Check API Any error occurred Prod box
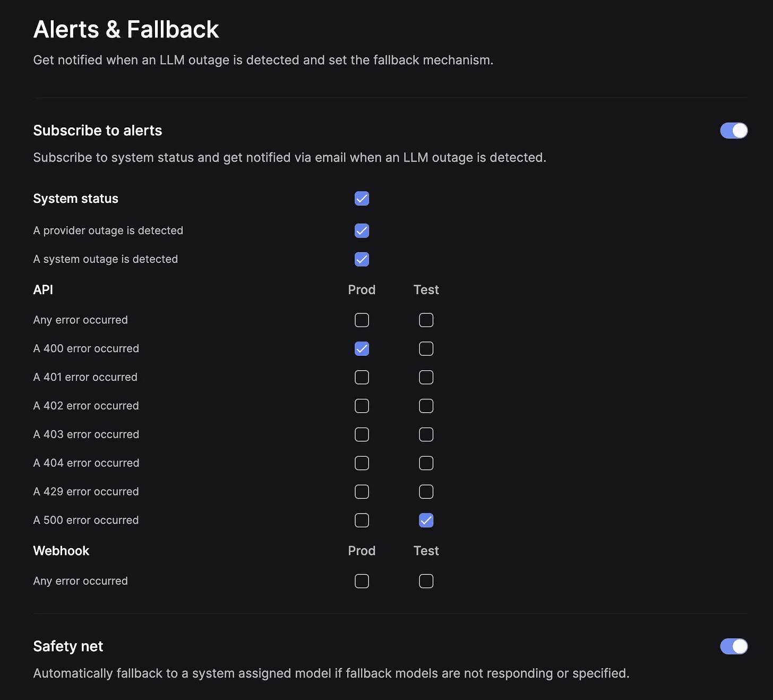773x700 pixels. click(x=362, y=320)
